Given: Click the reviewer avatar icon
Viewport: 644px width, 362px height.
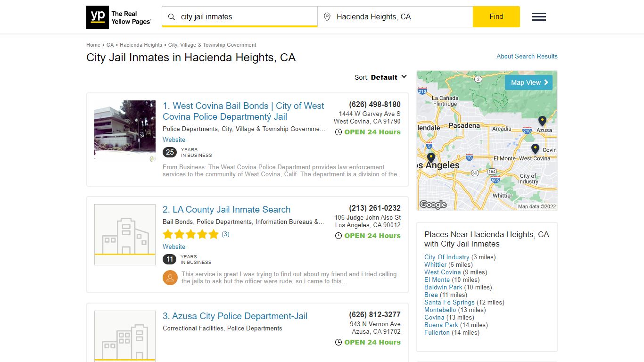Looking at the screenshot, I should 170,278.
